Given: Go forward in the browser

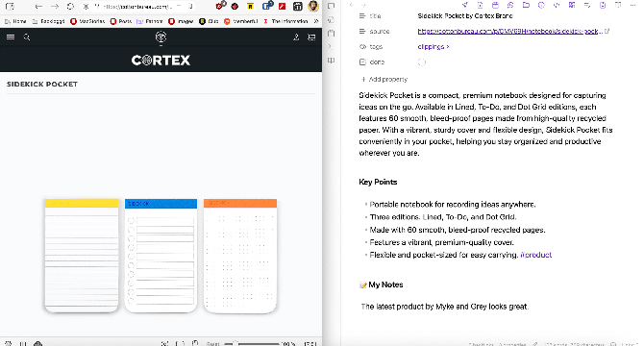Looking at the screenshot, I should point(55,6).
